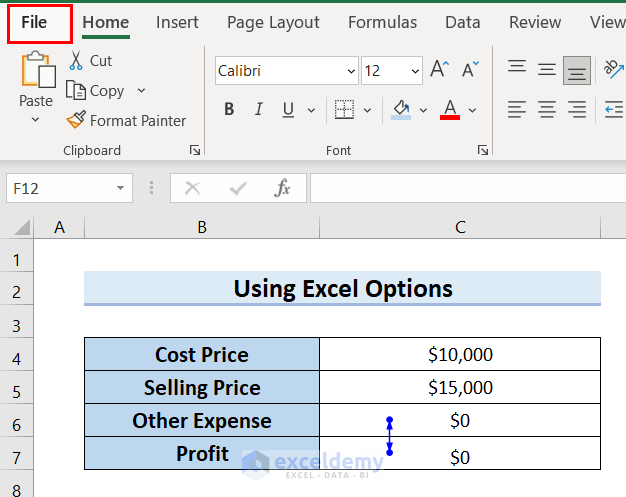Click the Paste clipboard icon
Screen dimensions: 626x497
(36, 72)
